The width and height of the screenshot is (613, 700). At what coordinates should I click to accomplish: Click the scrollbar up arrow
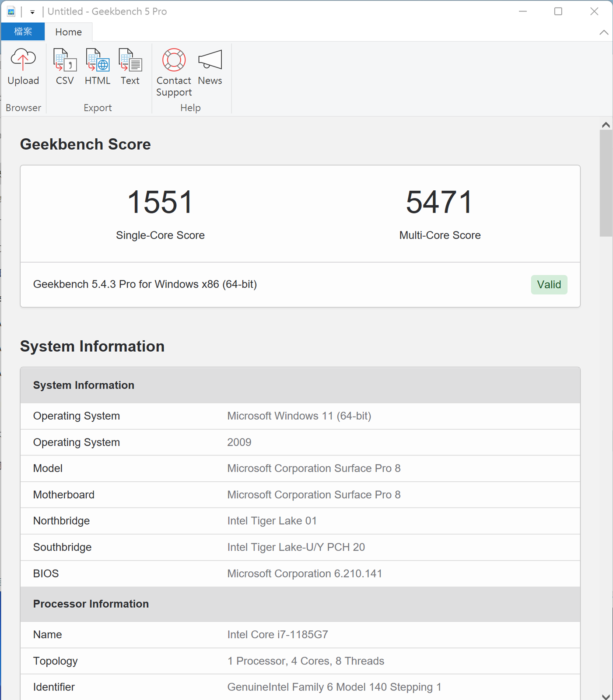click(x=606, y=125)
